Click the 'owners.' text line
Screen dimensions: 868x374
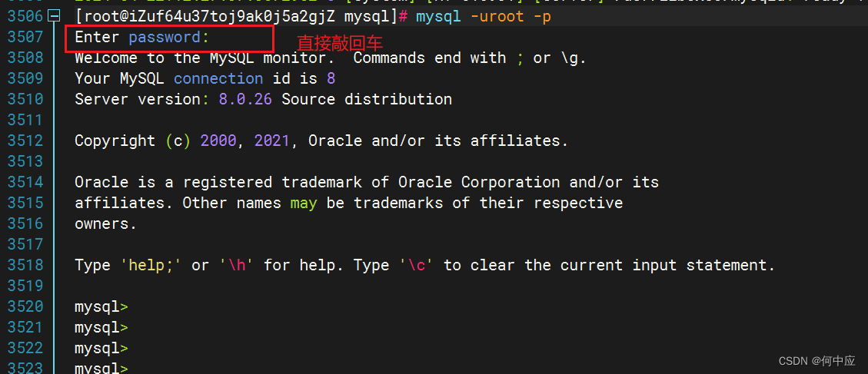[x=106, y=224]
